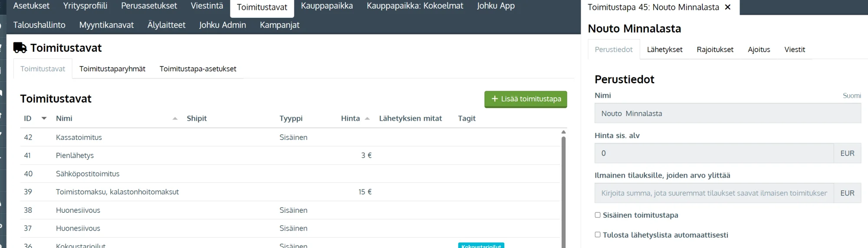
Task: Open Kauppapaikka settings
Action: [x=327, y=6]
